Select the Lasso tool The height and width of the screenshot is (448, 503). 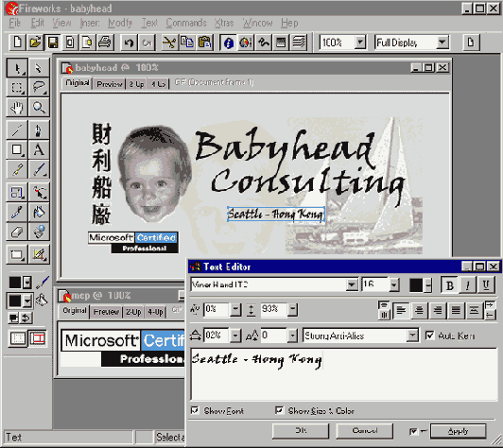point(39,87)
